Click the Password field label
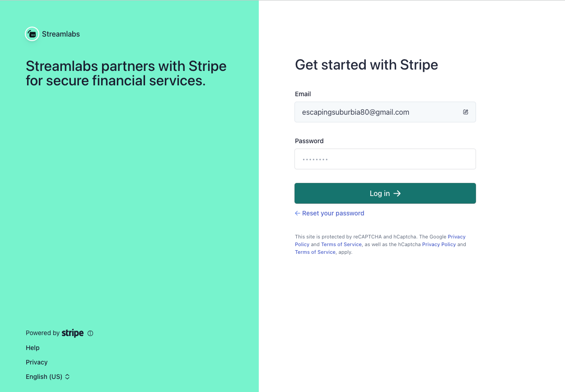This screenshot has width=565, height=392. 309,141
